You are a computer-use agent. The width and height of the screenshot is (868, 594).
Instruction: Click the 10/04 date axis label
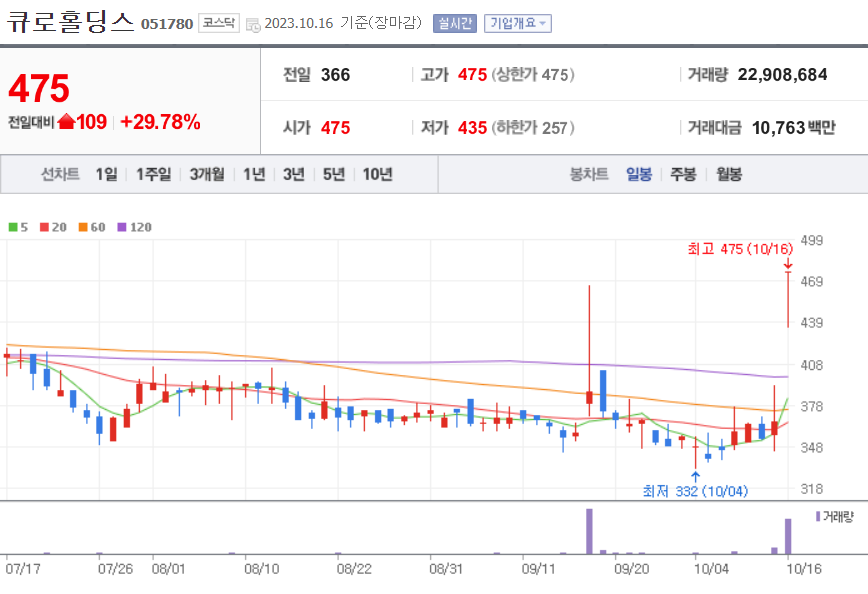(x=711, y=569)
